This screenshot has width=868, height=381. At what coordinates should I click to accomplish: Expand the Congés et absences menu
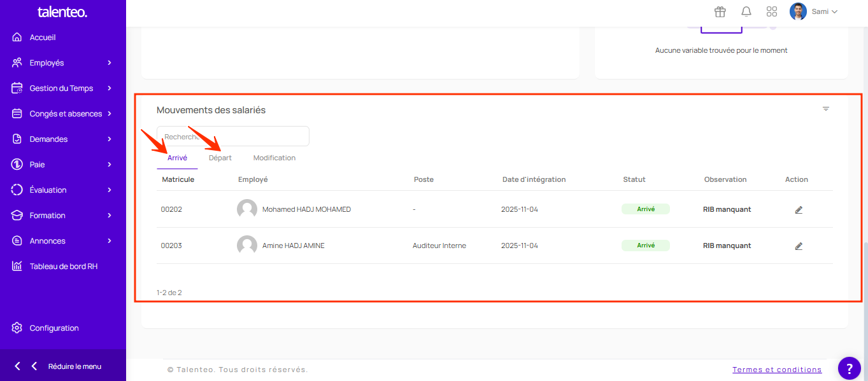coord(62,114)
